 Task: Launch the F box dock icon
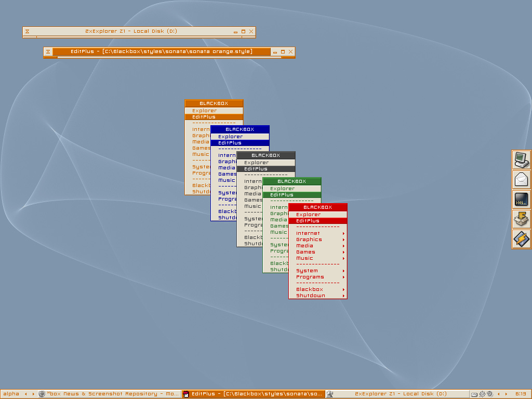[x=522, y=220]
